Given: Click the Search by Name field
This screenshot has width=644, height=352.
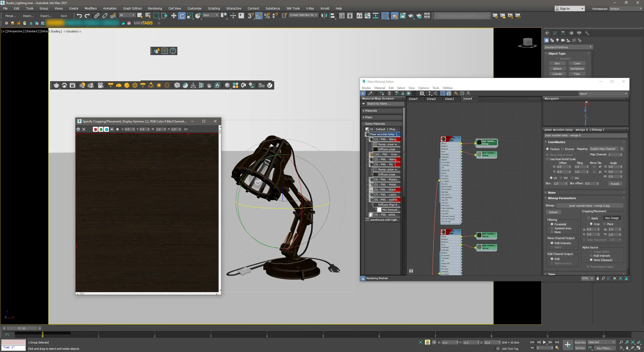Looking at the screenshot, I should pos(384,104).
